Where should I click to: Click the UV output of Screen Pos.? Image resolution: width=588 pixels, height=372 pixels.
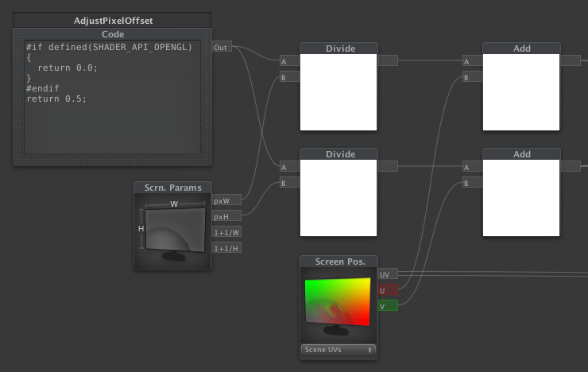point(388,274)
